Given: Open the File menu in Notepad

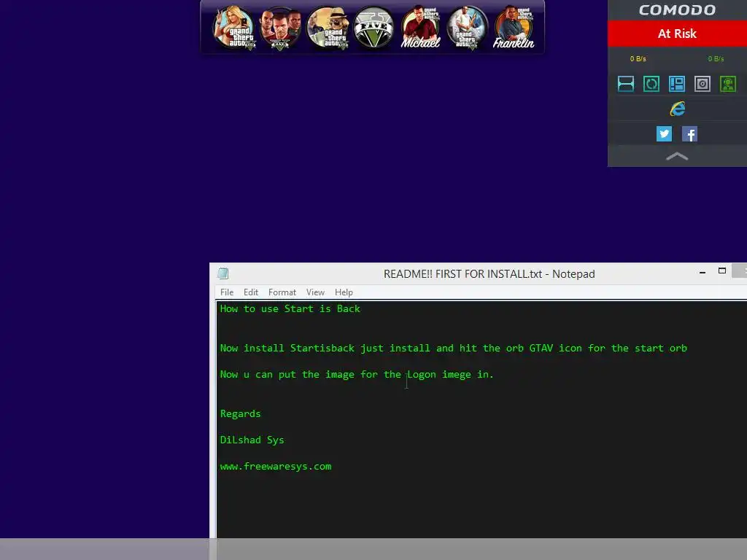Looking at the screenshot, I should [227, 292].
